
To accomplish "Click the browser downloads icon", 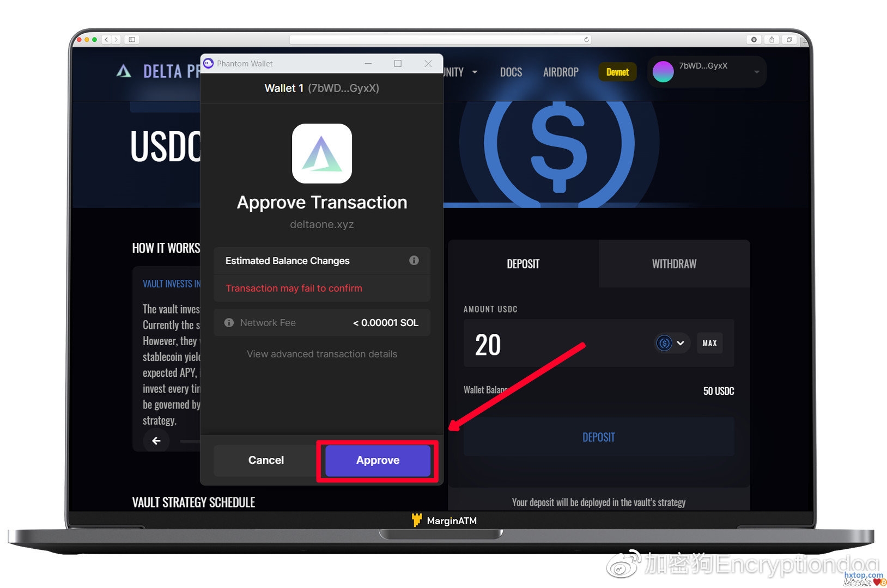I will 754,40.
